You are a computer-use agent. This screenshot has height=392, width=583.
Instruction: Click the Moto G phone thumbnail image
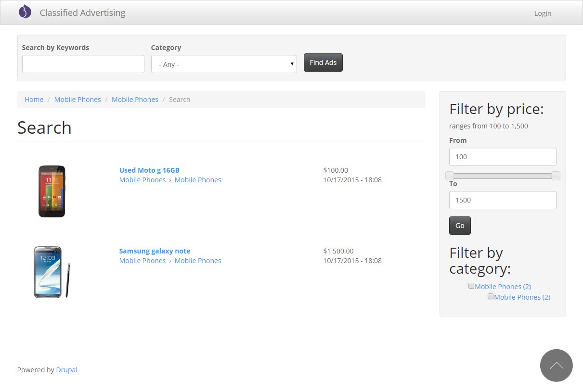coord(52,191)
